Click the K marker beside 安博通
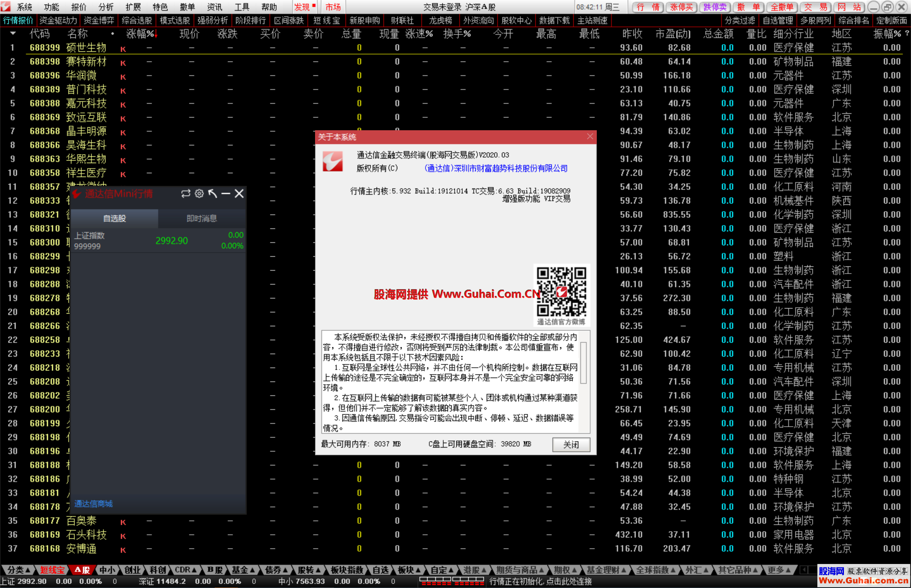This screenshot has height=588, width=911. 123,550
